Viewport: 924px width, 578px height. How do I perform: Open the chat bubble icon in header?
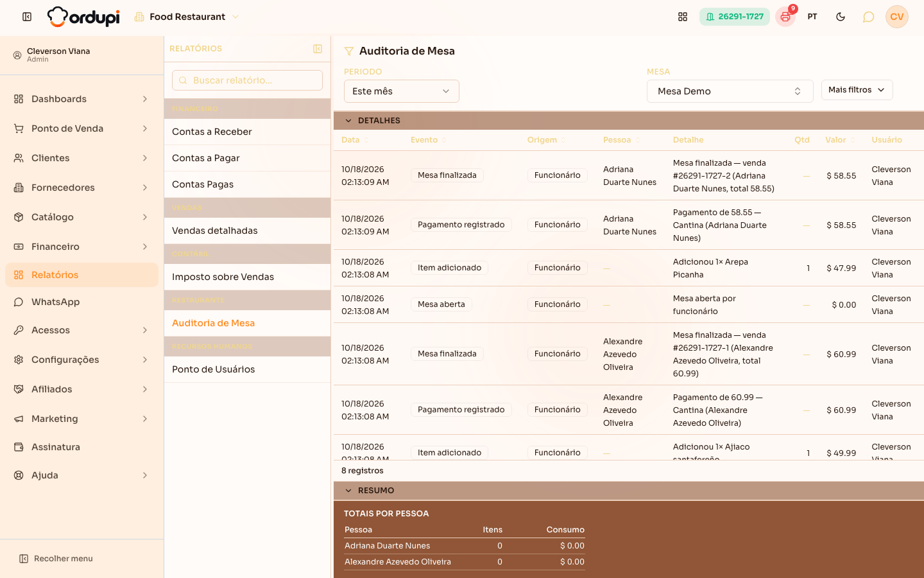(868, 17)
